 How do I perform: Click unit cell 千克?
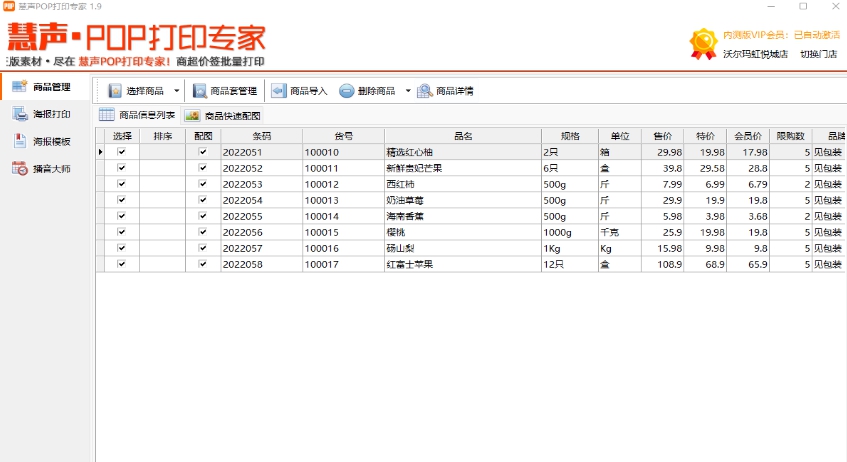pos(620,232)
